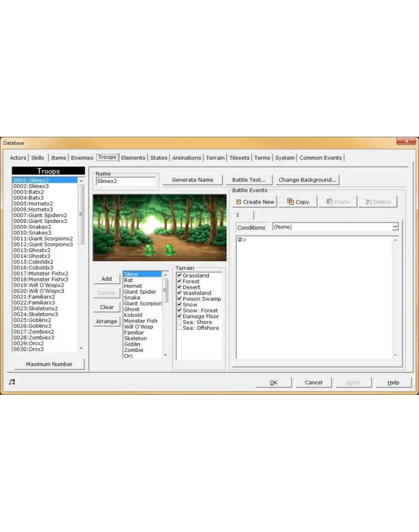The width and height of the screenshot is (419, 532).
Task: Enable the Sea: Shore terrain checkbox
Action: tap(180, 322)
